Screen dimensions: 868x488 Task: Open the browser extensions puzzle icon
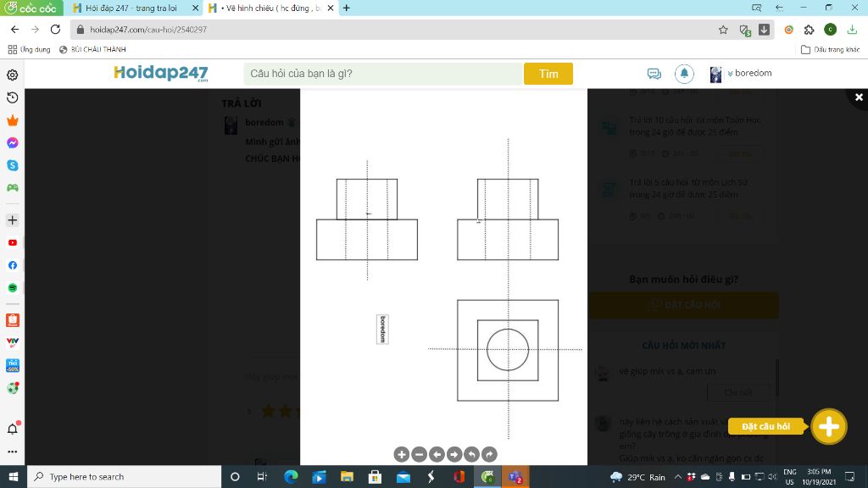[809, 30]
